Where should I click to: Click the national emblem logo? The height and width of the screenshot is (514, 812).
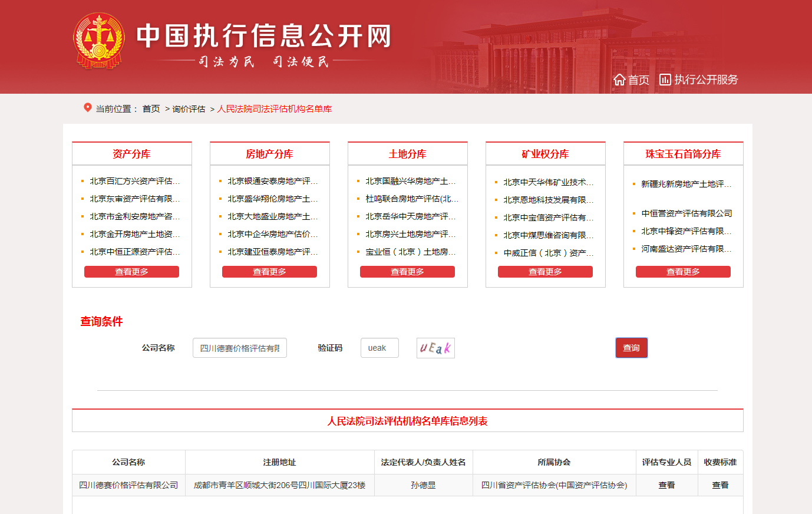click(x=99, y=41)
